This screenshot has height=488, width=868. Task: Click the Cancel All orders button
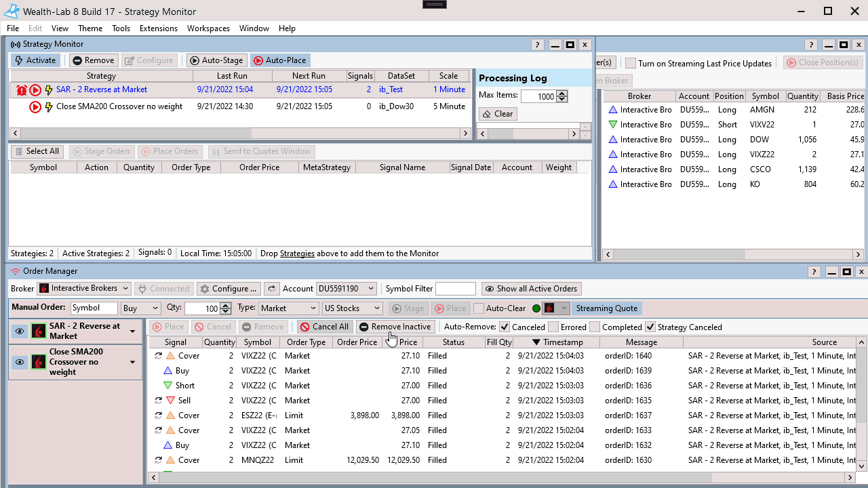(324, 327)
